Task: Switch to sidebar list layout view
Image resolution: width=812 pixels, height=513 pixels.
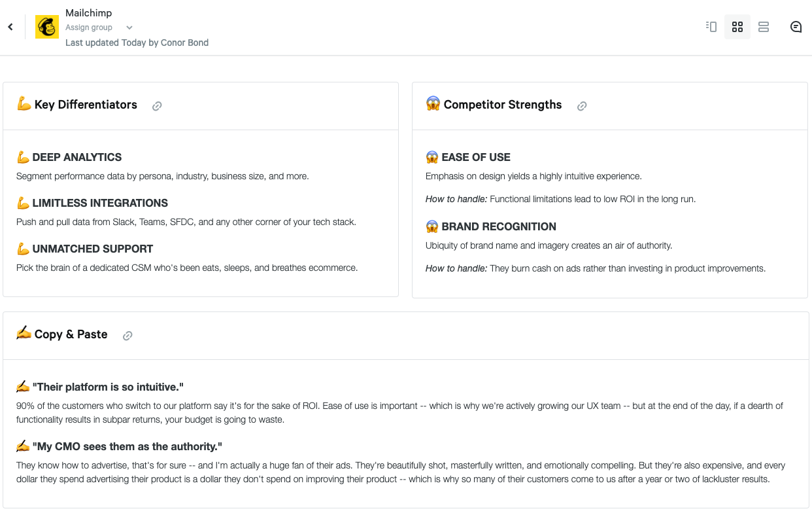Action: click(x=711, y=27)
